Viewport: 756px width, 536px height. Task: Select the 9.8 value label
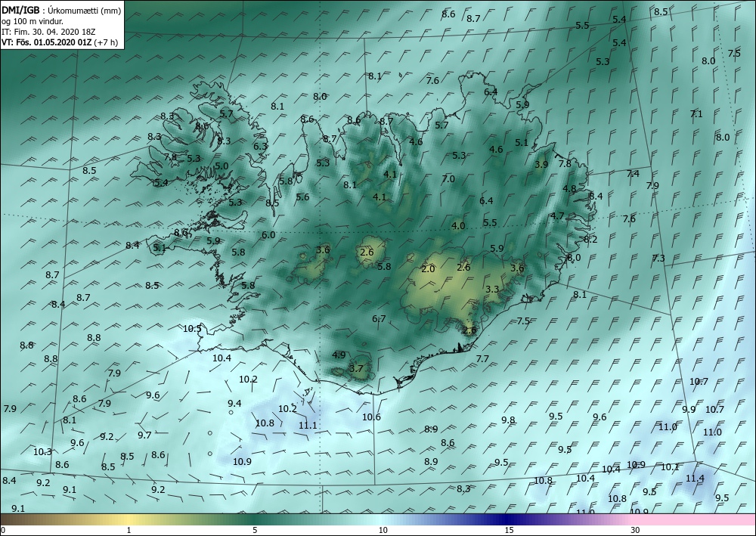[x=508, y=420]
